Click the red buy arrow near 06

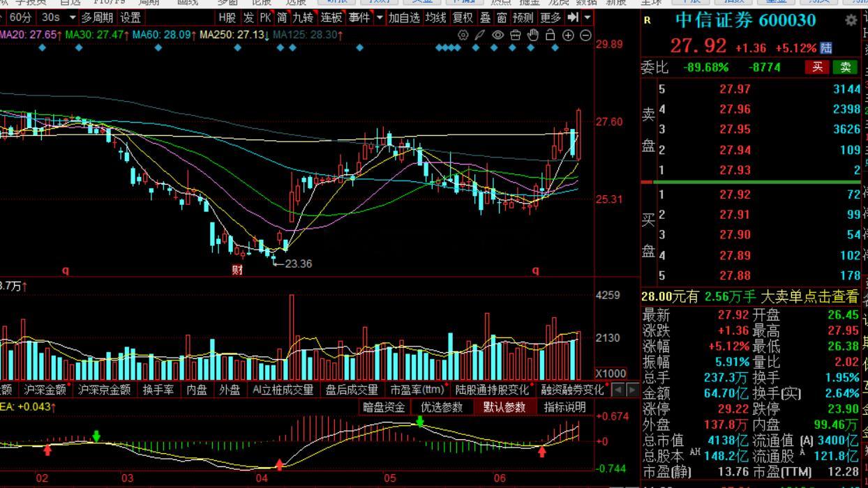(x=541, y=451)
